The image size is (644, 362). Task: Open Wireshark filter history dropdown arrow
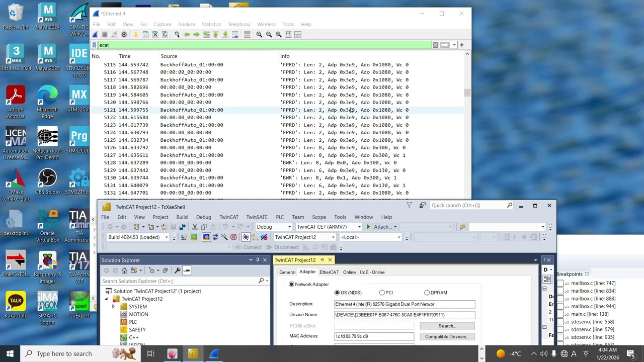[454, 45]
